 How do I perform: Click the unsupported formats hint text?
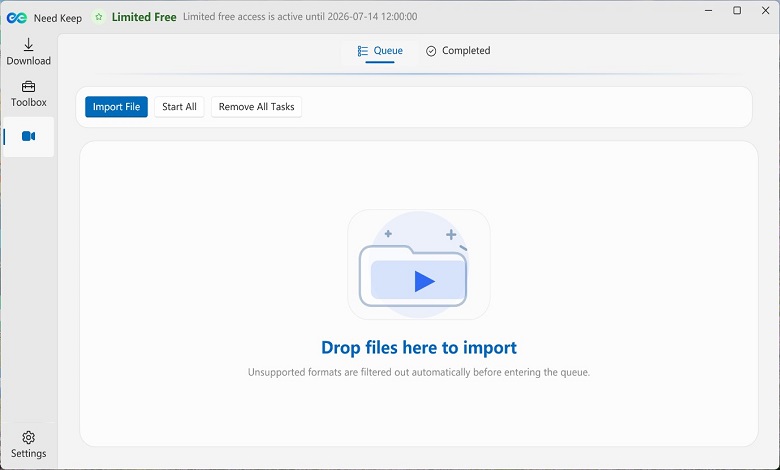[419, 372]
